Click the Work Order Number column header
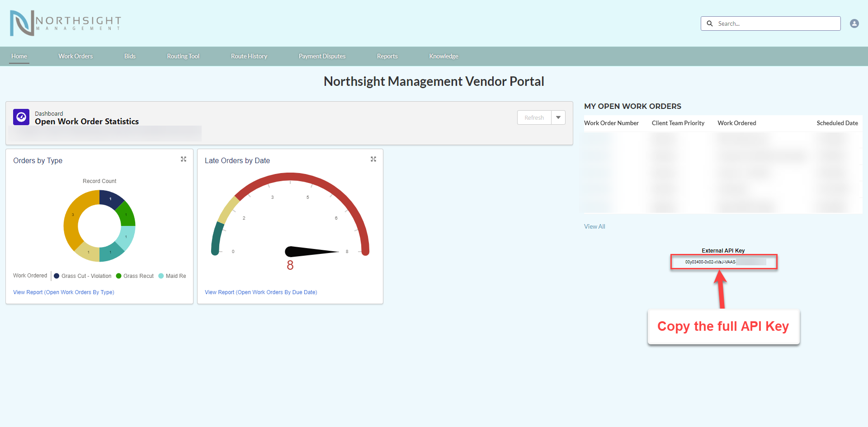Screen dimensions: 868x427 tap(611, 123)
